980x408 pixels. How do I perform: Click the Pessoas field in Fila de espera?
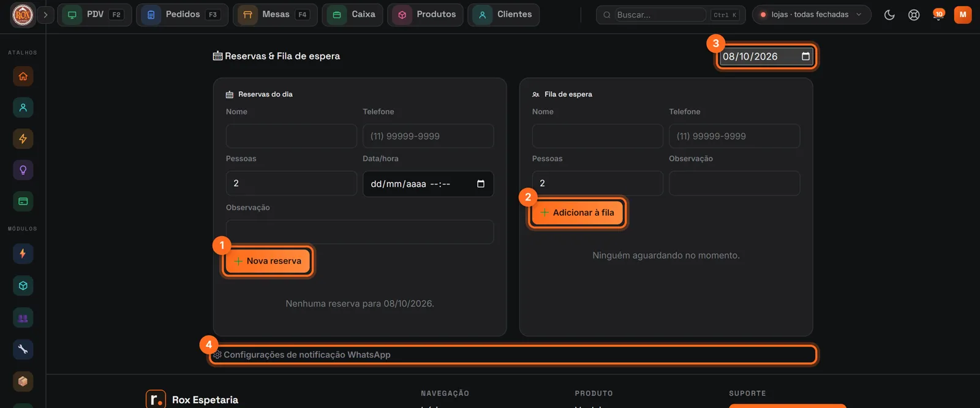[x=598, y=183]
